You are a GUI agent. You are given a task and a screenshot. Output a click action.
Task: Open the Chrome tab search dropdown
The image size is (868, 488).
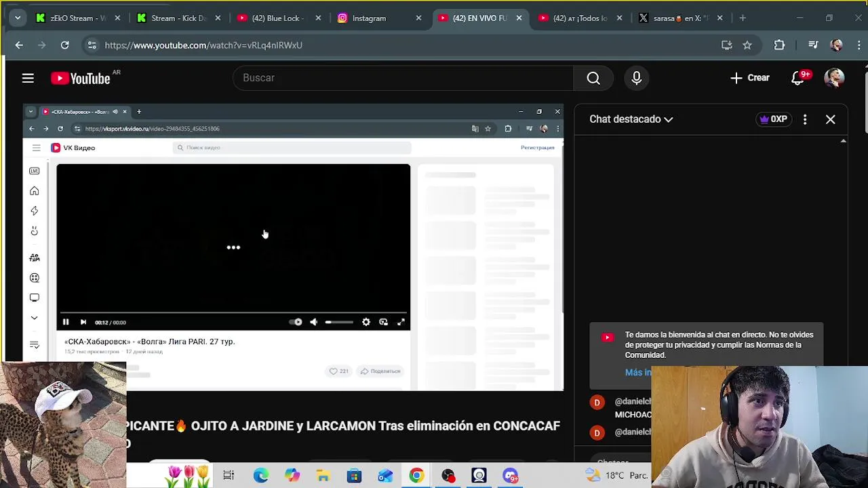tap(18, 18)
